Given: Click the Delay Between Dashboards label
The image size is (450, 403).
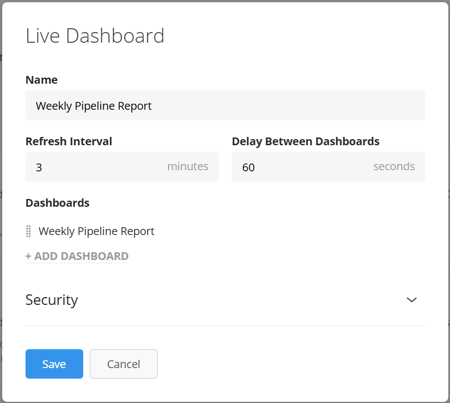Looking at the screenshot, I should click(x=306, y=141).
